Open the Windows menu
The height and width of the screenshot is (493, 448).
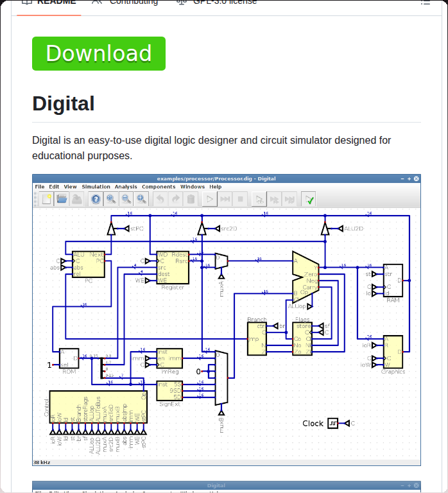point(193,187)
